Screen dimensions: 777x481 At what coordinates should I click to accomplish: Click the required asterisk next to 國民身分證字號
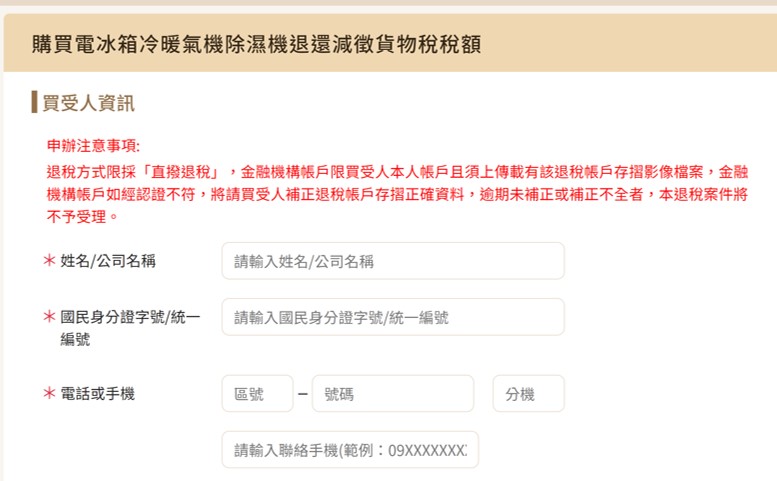point(48,318)
